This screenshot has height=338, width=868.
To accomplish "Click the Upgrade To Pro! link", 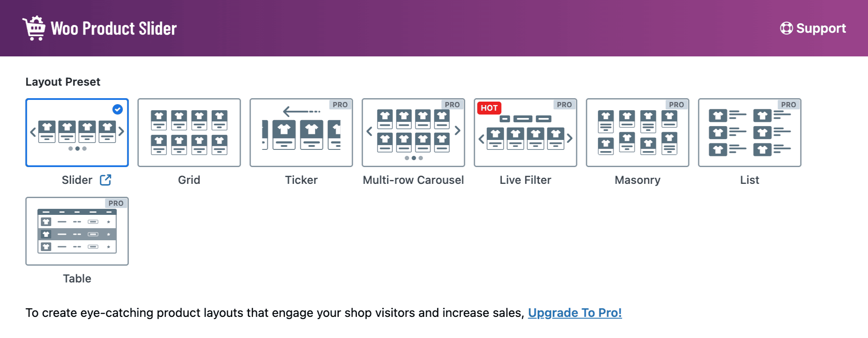I will click(x=575, y=313).
